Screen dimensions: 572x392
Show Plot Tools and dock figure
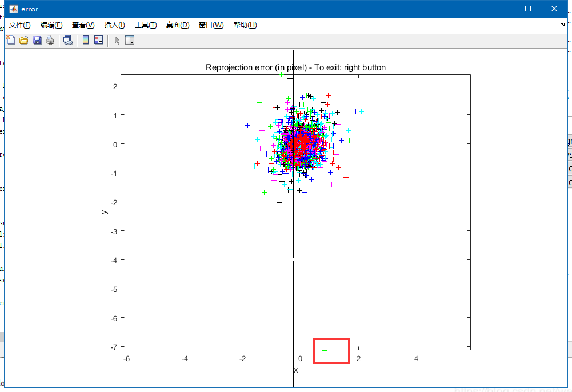tap(130, 40)
